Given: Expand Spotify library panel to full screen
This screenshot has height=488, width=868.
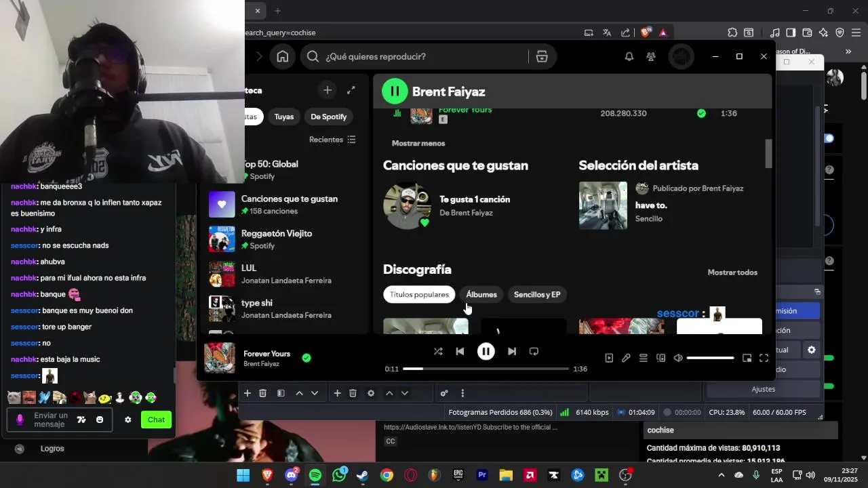Looking at the screenshot, I should [x=351, y=90].
